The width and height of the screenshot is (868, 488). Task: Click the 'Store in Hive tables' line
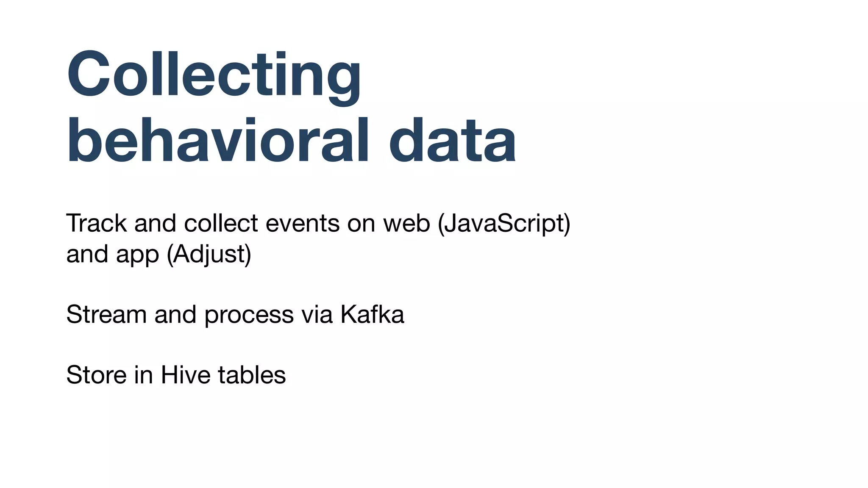pos(176,375)
